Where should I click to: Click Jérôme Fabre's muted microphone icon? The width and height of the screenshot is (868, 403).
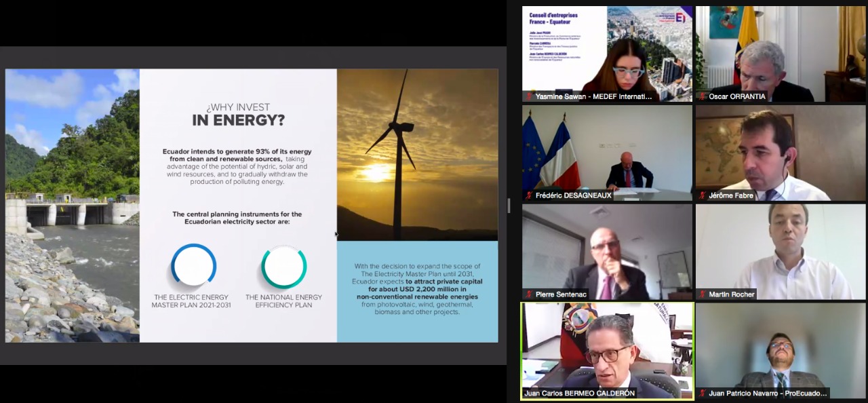[703, 195]
